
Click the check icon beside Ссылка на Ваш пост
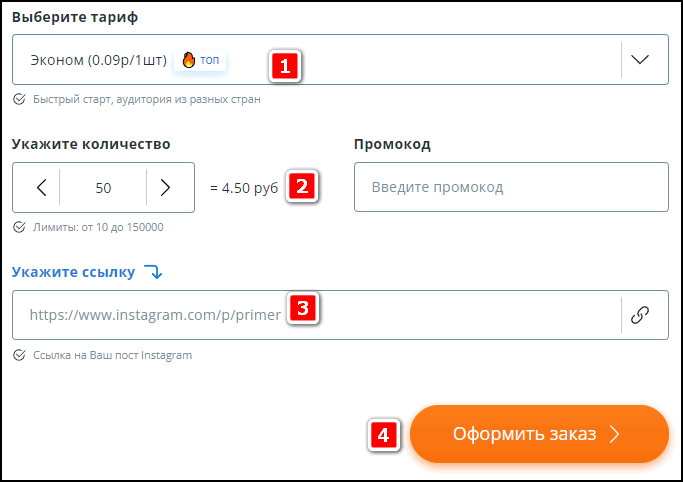point(19,355)
